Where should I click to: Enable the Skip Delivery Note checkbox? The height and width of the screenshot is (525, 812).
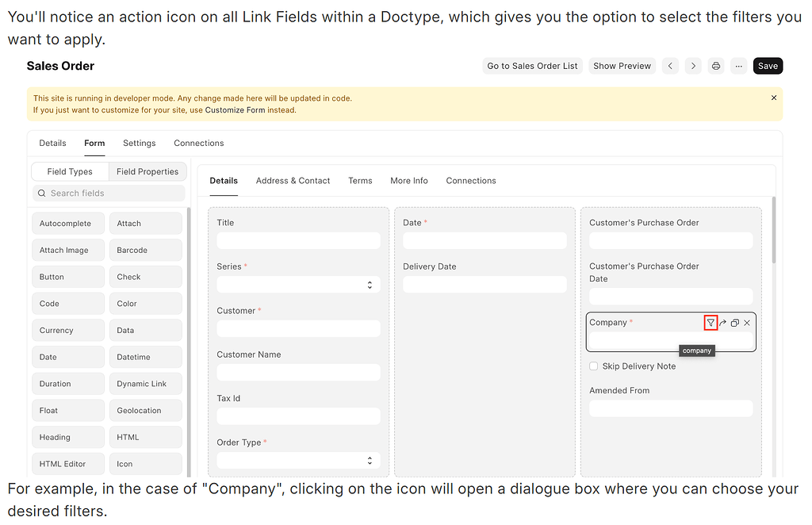(x=593, y=366)
